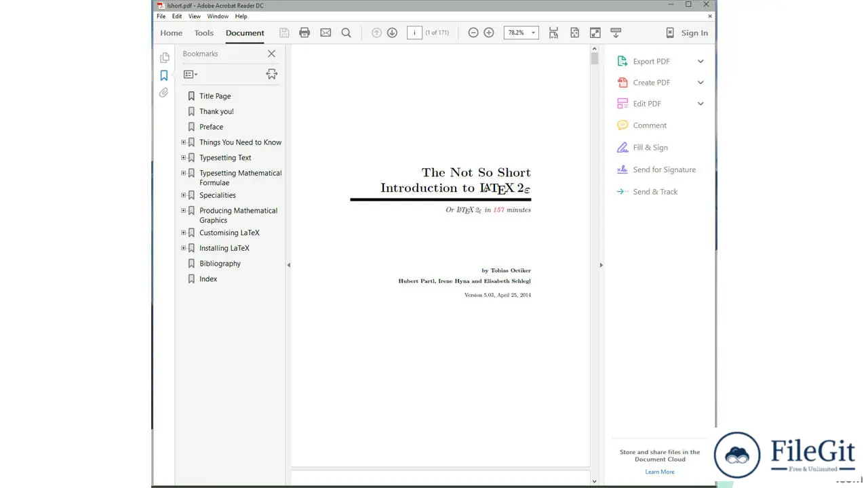Enter full screen mode icon
Screen dimensions: 868x488
click(x=595, y=33)
